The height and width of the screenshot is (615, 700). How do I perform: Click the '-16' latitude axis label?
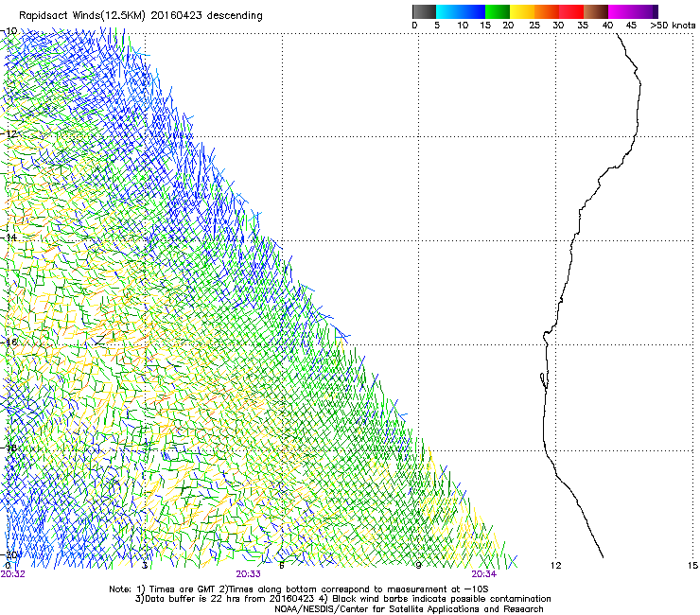9,342
